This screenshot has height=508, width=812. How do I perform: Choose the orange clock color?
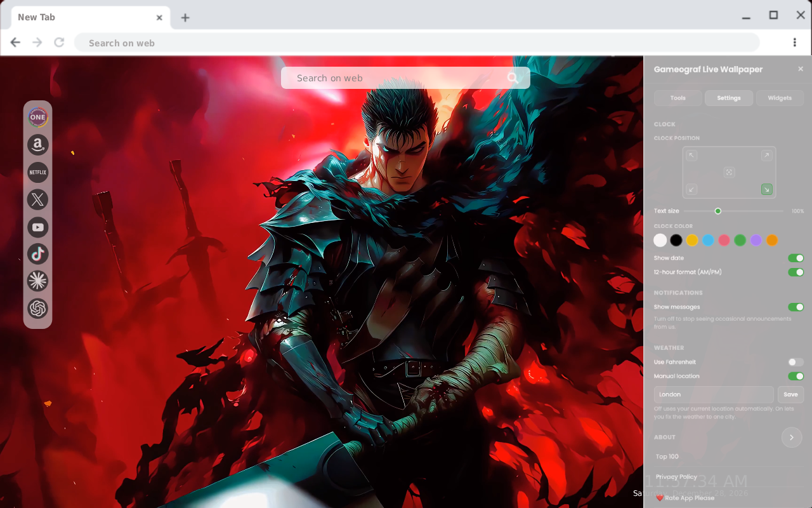click(x=771, y=240)
